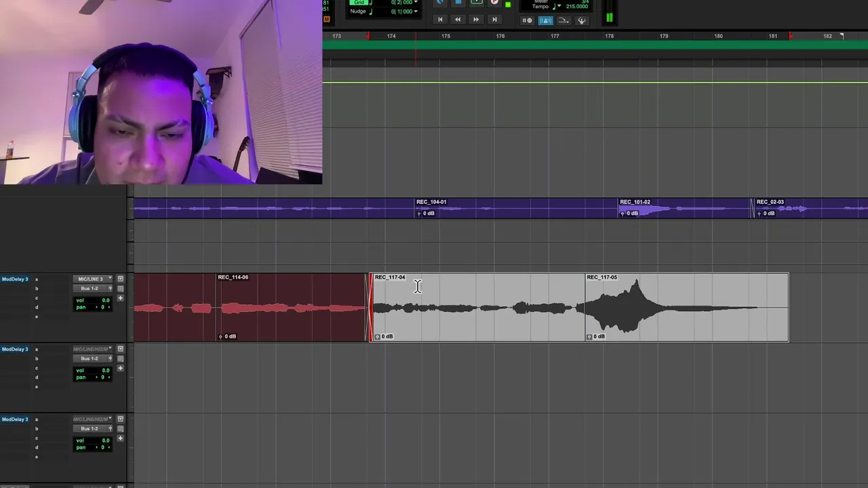The height and width of the screenshot is (488, 868).
Task: Open the Tempo note resolution dropdown
Action: click(x=558, y=7)
